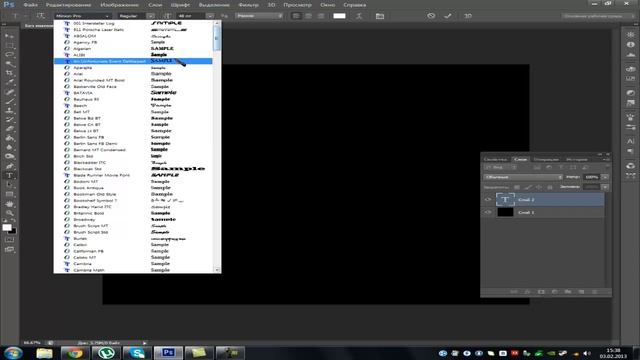Toggle text orientation icon in options bar
Screen dimensions: 640x360
(x=40, y=16)
